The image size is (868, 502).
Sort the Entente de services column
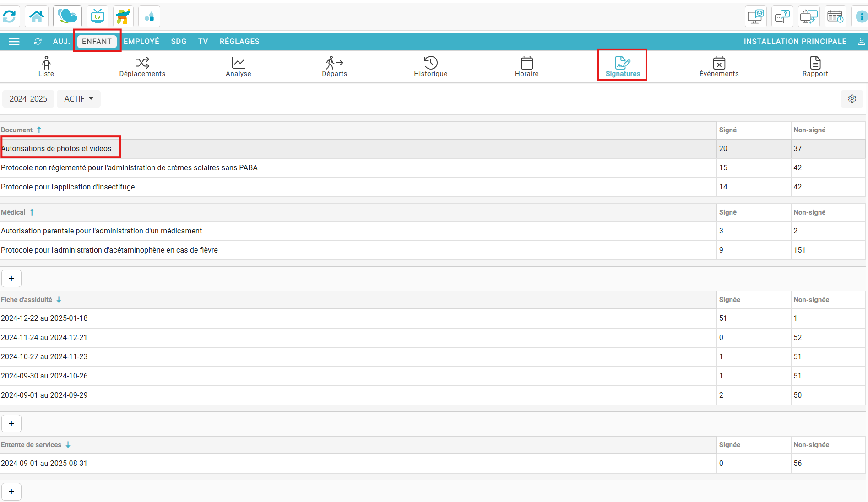tap(68, 445)
